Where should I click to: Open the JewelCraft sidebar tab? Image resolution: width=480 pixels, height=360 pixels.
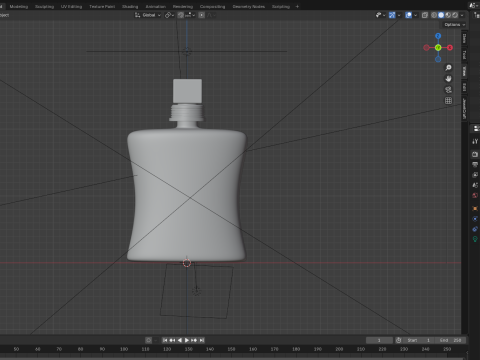(x=464, y=109)
